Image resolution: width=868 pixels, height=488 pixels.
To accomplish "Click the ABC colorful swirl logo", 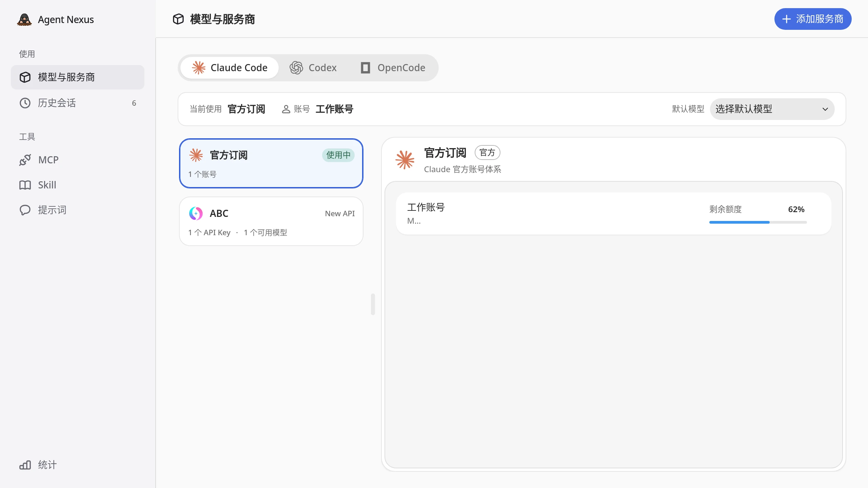I will click(x=196, y=213).
